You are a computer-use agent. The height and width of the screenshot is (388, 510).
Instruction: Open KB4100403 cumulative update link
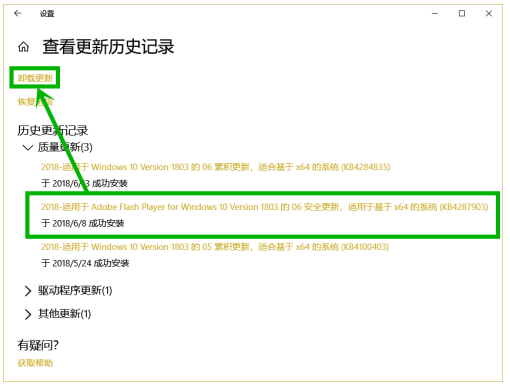(x=215, y=247)
